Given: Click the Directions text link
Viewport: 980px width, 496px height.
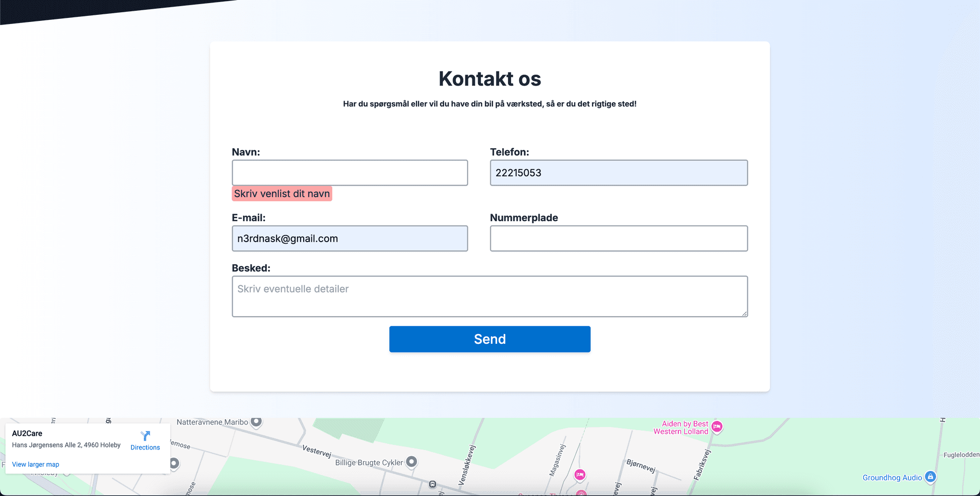Looking at the screenshot, I should (x=145, y=447).
